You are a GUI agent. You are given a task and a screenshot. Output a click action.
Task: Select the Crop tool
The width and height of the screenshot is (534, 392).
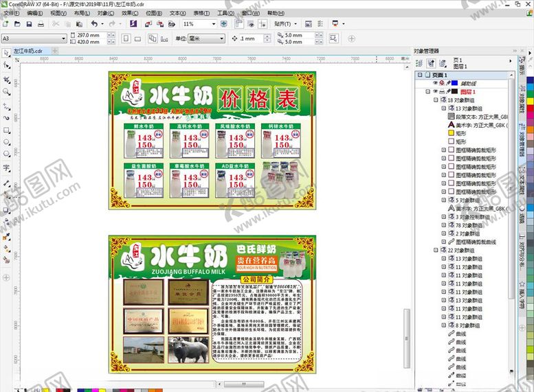pyautogui.click(x=6, y=80)
